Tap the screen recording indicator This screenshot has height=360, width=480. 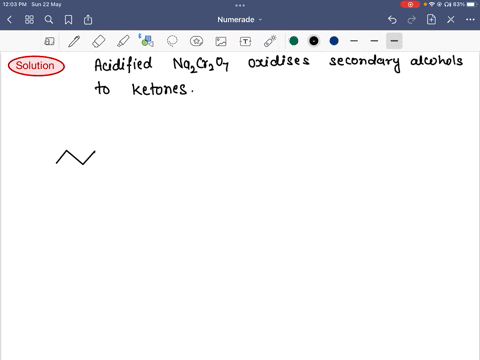[x=410, y=4]
